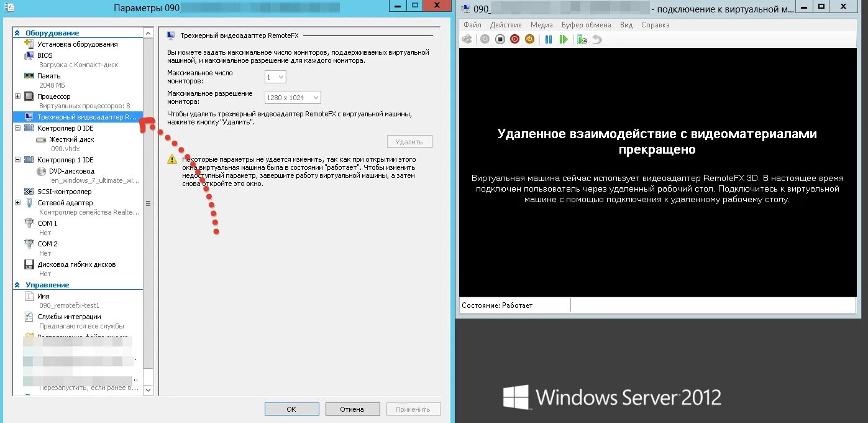The image size is (868, 423).
Task: Click the Отмена button
Action: click(x=352, y=409)
